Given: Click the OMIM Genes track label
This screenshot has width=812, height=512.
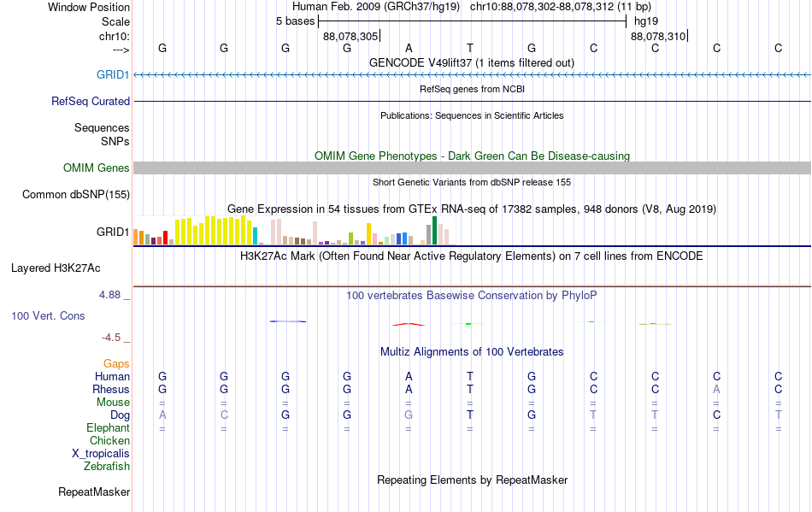Looking at the screenshot, I should [96, 168].
